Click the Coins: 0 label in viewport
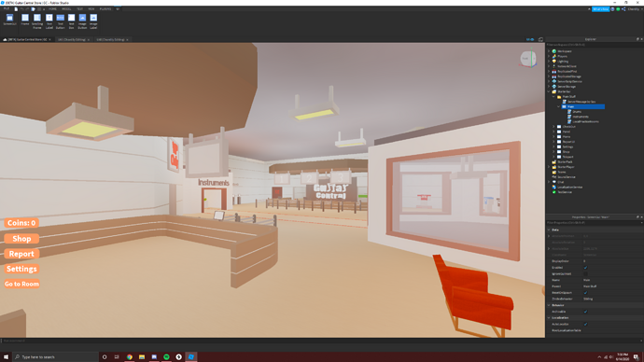Image resolution: width=644 pixels, height=362 pixels. pyautogui.click(x=21, y=223)
